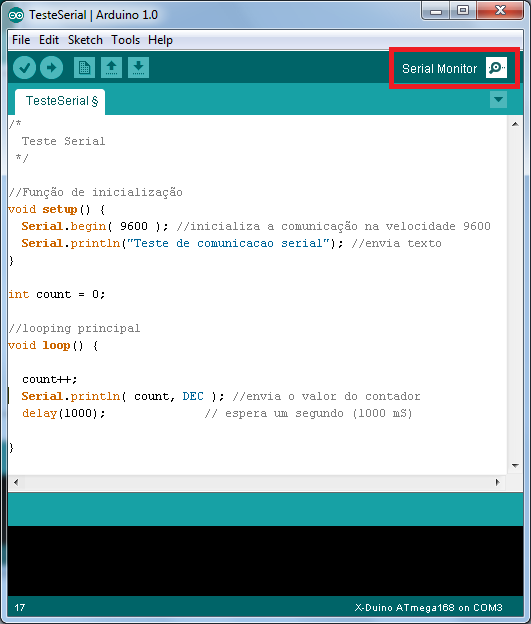Open a sketch with the up-arrow icon

(111, 68)
